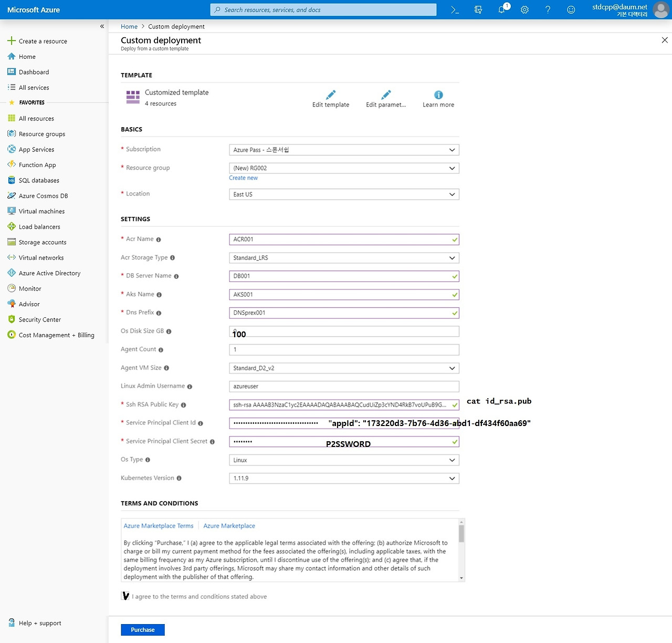Open the Resource group dropdown

[344, 168]
